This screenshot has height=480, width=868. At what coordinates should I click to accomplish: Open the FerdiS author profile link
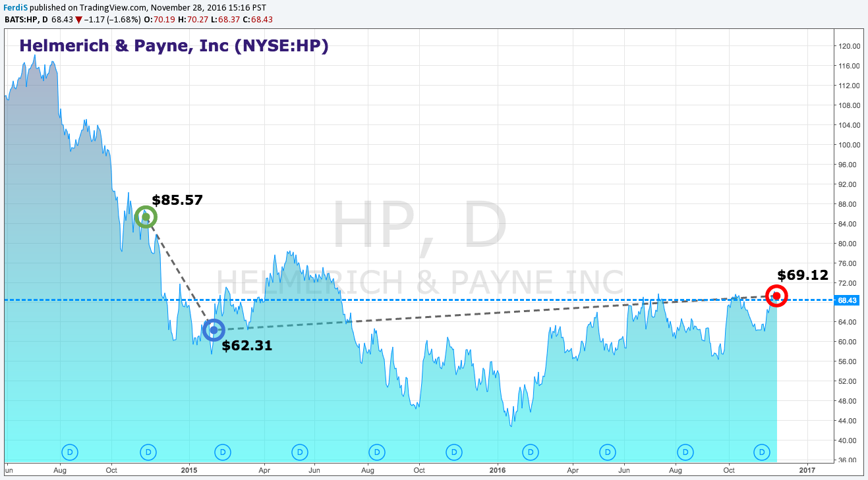pos(14,7)
